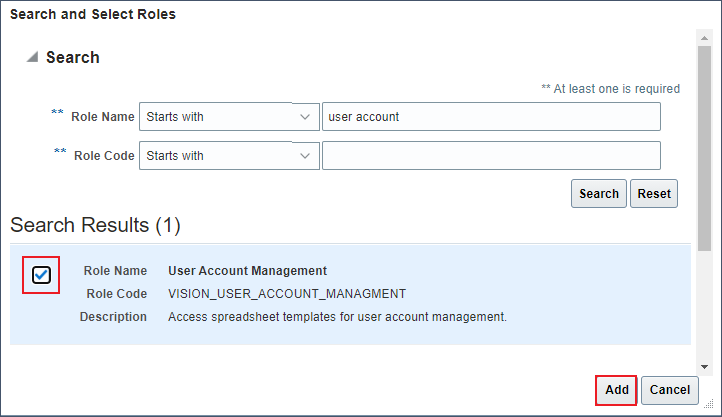Click the role description text
The width and height of the screenshot is (722, 417).
coord(337,317)
